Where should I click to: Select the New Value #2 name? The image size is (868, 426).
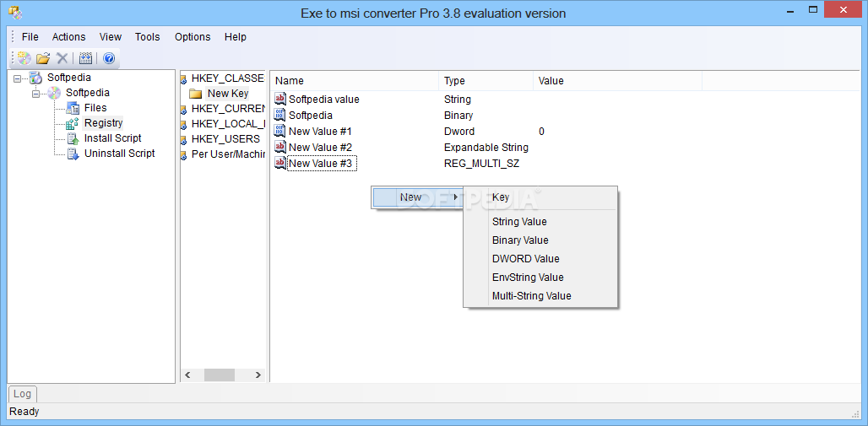point(320,147)
